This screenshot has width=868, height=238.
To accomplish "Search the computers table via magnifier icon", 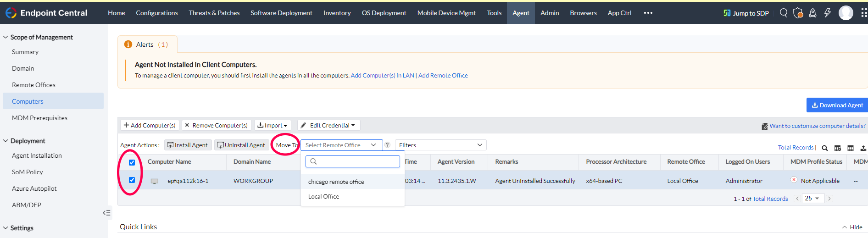I will [x=825, y=148].
